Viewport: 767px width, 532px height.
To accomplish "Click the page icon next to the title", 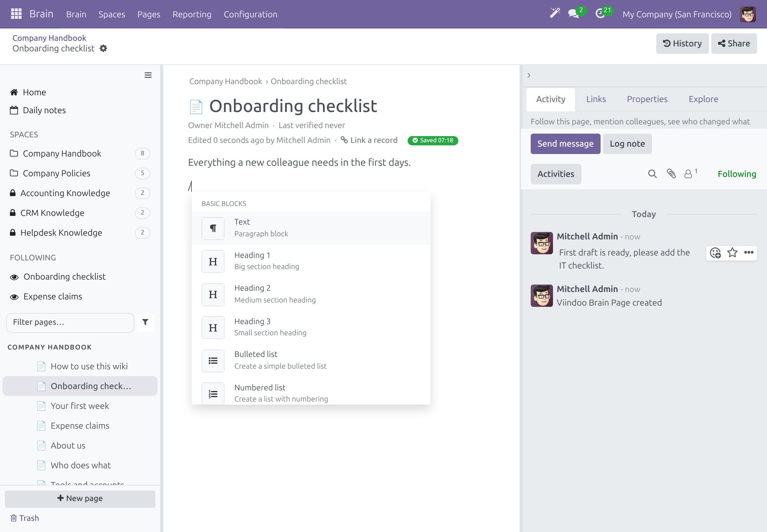I will click(x=196, y=107).
